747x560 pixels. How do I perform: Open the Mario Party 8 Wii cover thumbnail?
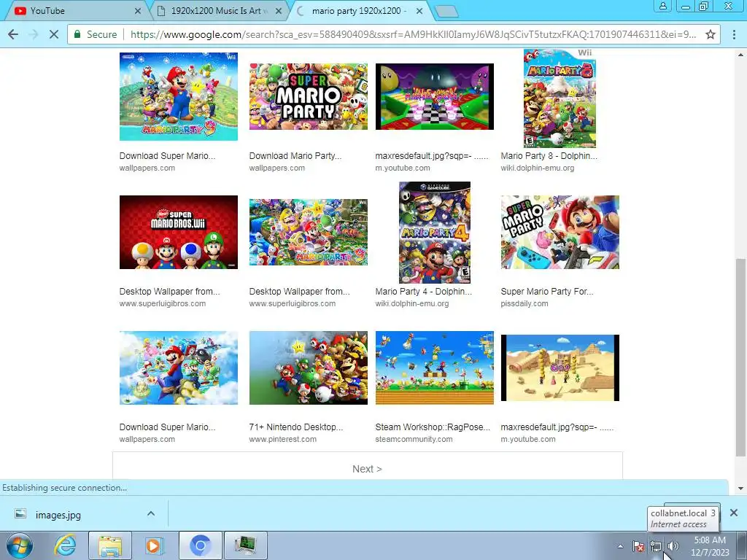tap(560, 98)
